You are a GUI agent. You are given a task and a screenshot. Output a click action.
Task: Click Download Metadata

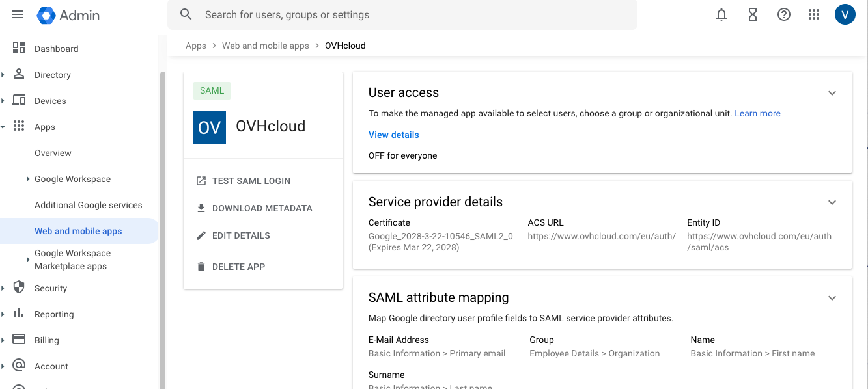pyautogui.click(x=262, y=208)
